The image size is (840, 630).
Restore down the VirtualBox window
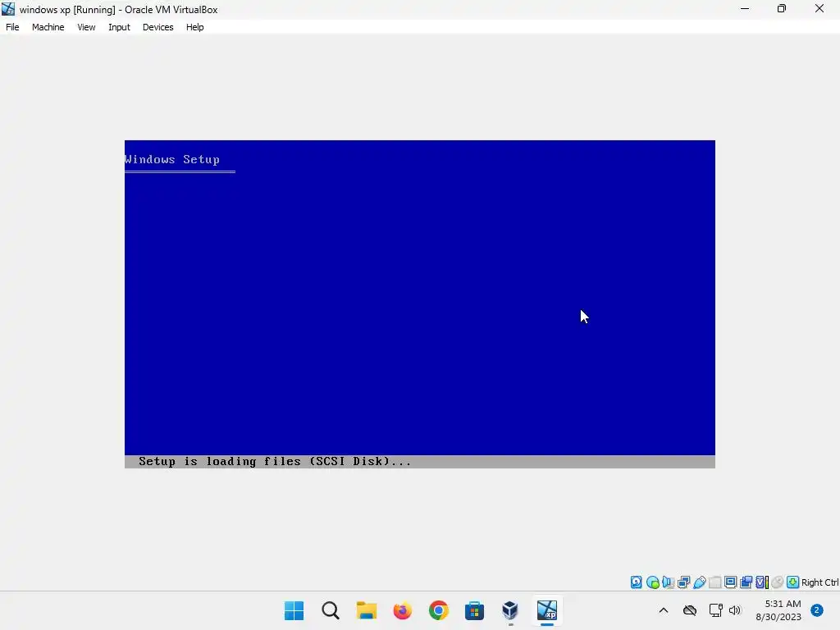click(x=782, y=8)
